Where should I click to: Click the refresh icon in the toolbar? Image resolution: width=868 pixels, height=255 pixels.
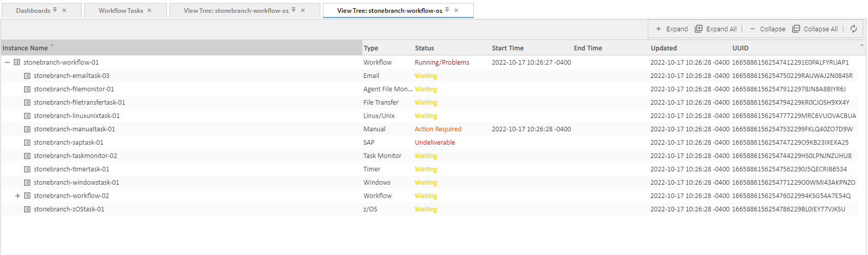tap(853, 29)
